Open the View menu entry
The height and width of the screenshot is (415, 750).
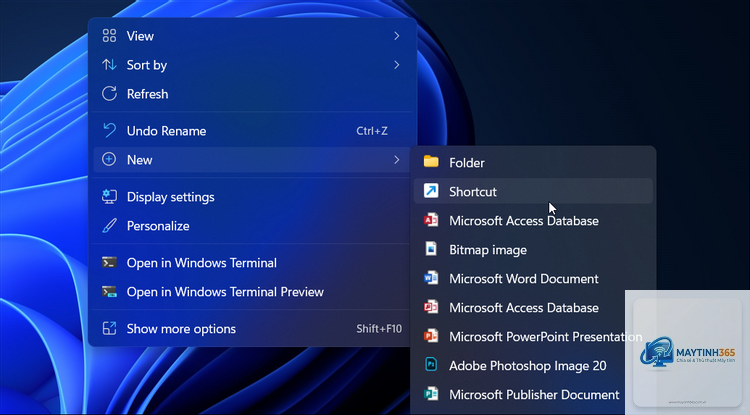click(252, 36)
